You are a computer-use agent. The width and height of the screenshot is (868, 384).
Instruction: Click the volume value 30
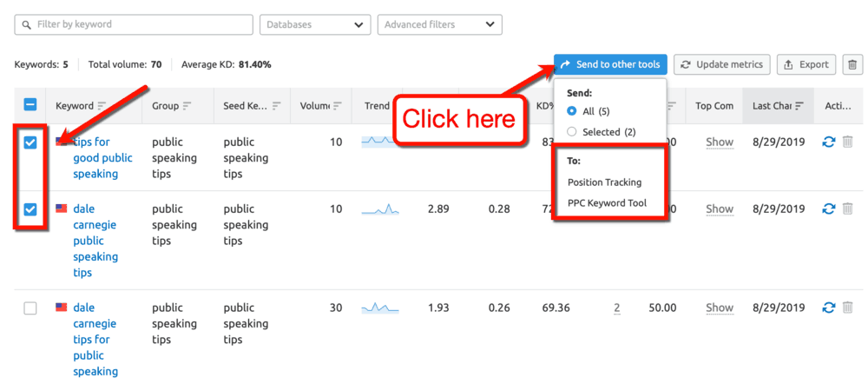pos(336,308)
